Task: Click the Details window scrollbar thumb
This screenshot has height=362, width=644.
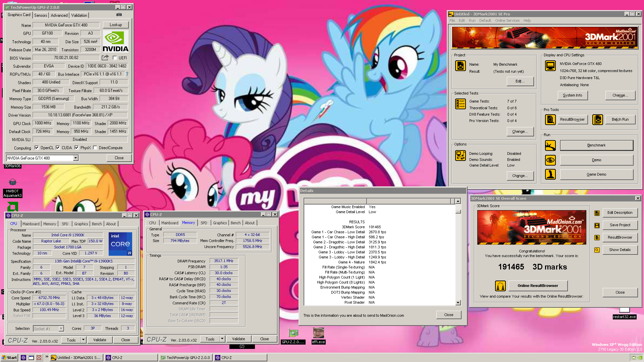Action: [x=458, y=212]
